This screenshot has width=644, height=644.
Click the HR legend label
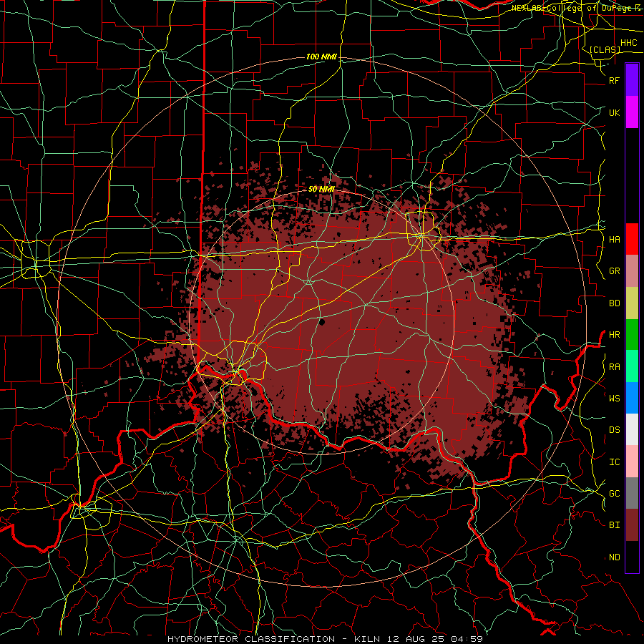tap(614, 335)
